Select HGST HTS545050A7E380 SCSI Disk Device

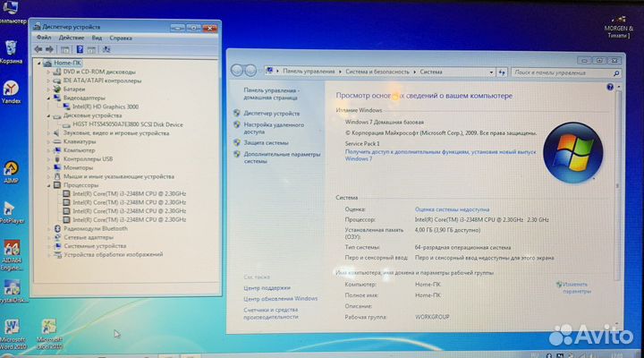[x=127, y=124]
